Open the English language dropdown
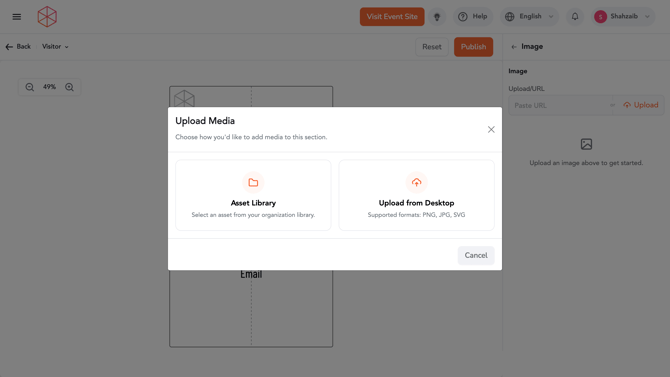The image size is (670, 377). point(529,17)
